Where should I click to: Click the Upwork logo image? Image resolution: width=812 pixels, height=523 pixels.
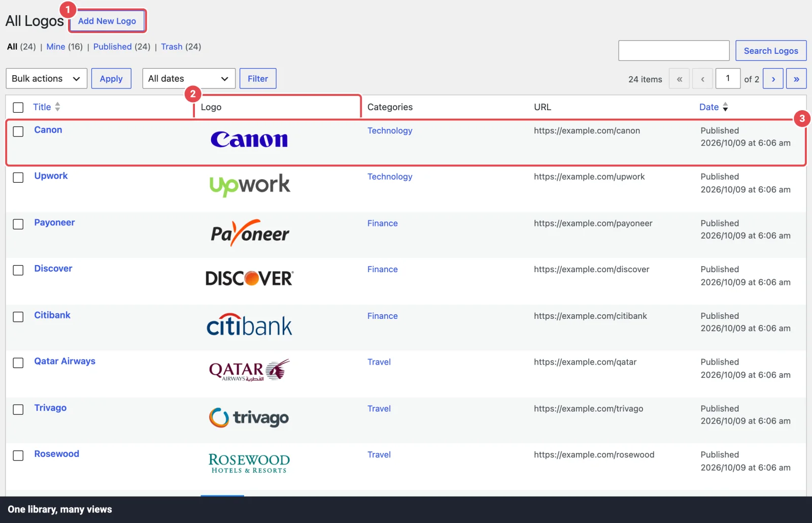[250, 185]
